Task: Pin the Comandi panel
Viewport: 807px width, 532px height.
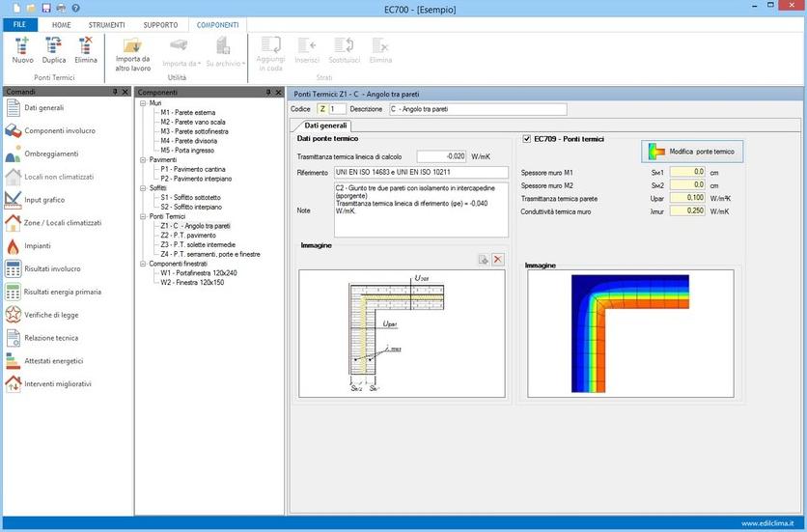Action: click(115, 92)
